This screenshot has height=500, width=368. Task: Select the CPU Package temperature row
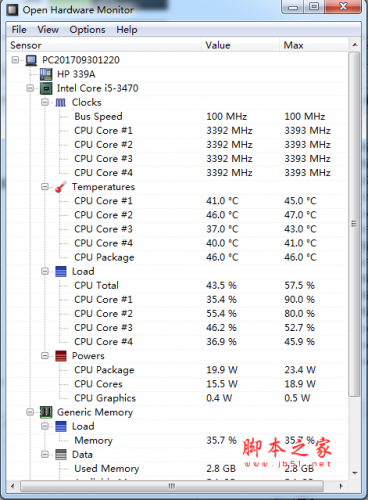coord(177,257)
